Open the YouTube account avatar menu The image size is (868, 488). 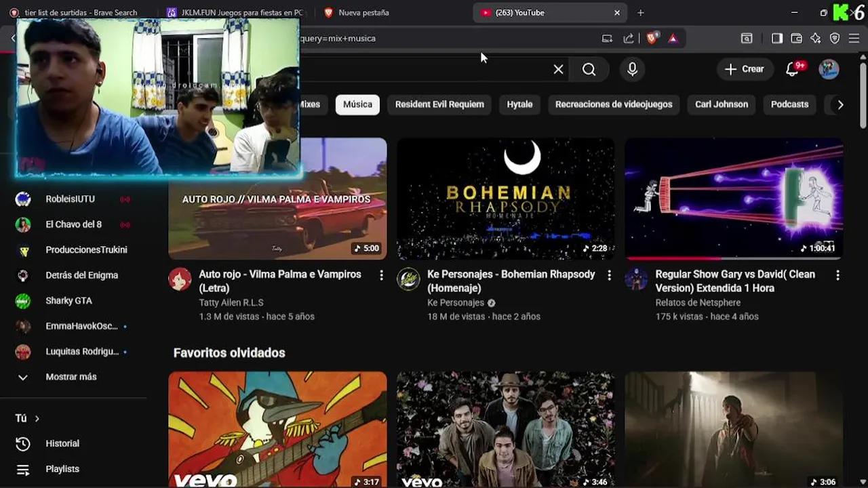pyautogui.click(x=829, y=69)
